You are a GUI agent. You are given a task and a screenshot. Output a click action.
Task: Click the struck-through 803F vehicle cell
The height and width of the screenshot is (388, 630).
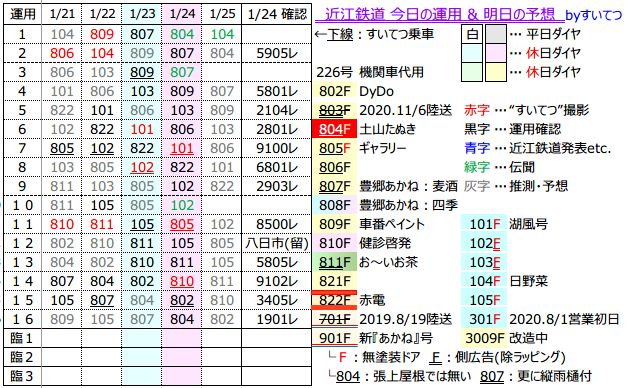(x=335, y=110)
